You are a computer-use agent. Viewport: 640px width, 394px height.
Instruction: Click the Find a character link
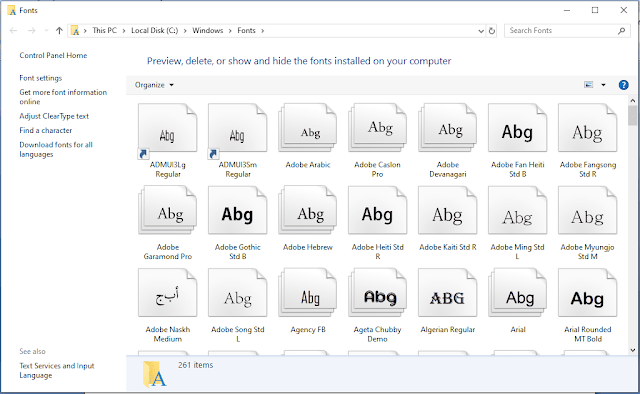[46, 131]
